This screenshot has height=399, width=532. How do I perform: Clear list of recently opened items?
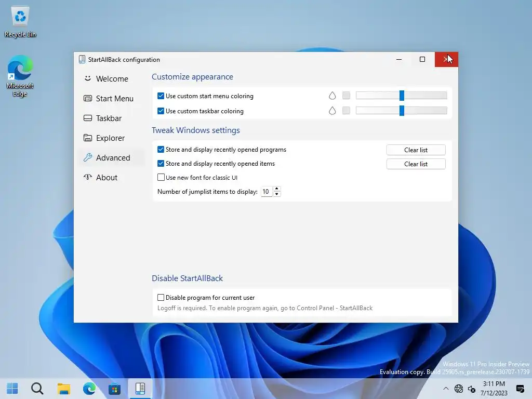tap(416, 164)
